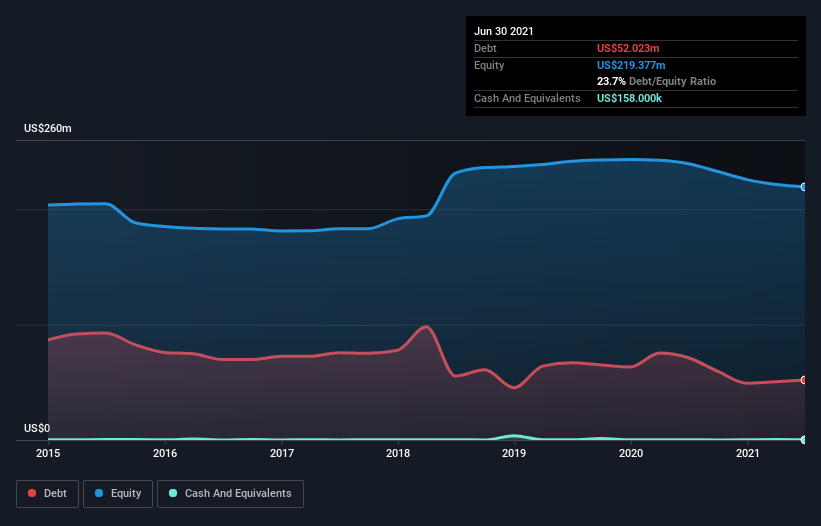Click the Equity label in tooltip
The image size is (821, 526).
[x=489, y=65]
